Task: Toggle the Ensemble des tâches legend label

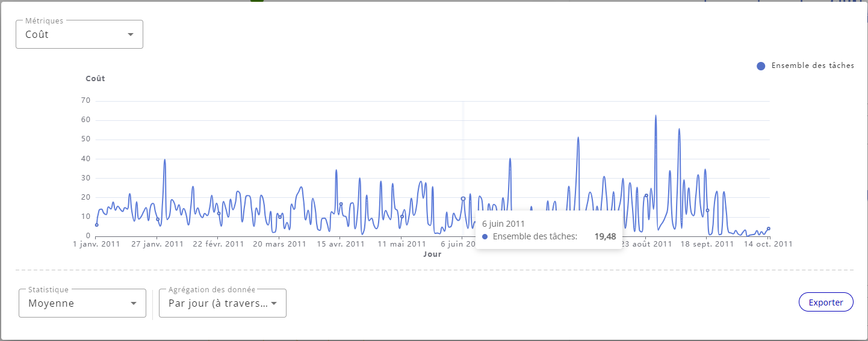Action: [812, 66]
